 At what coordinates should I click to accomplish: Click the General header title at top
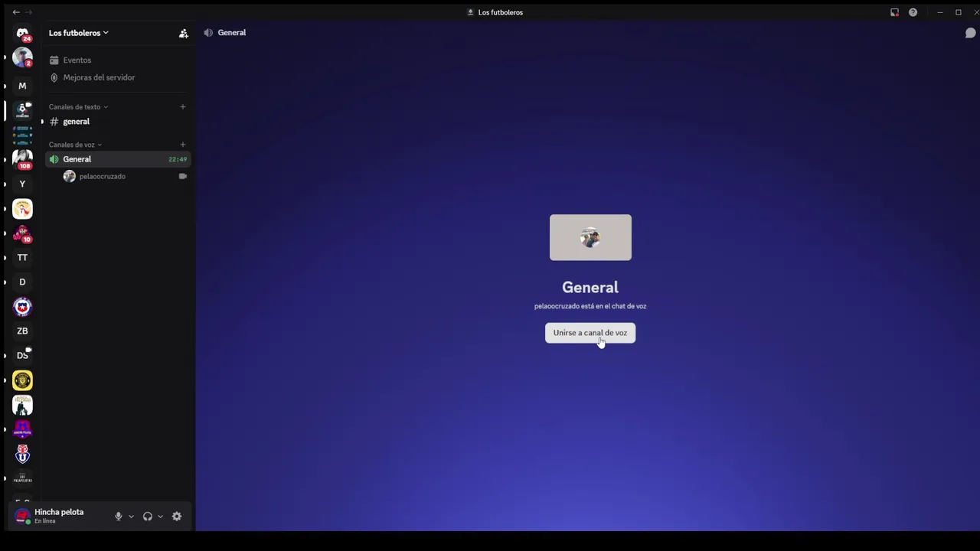(231, 33)
